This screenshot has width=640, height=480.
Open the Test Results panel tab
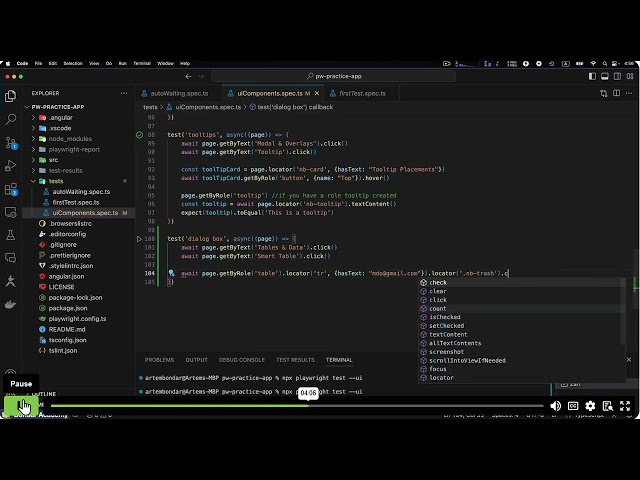295,360
